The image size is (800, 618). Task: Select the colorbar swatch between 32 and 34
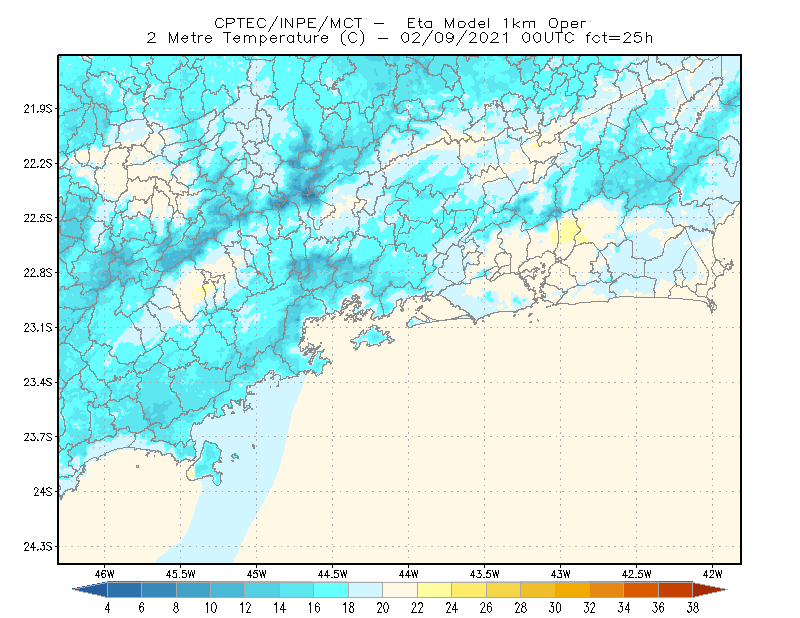click(607, 589)
